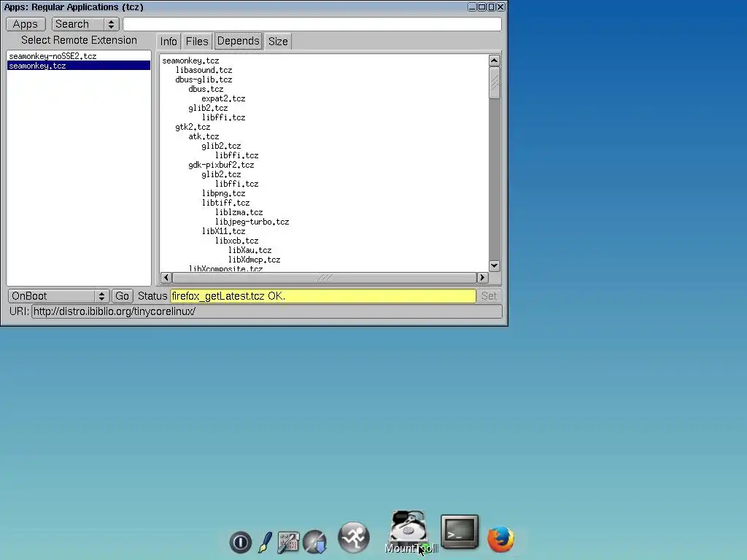
Task: Select the top seamonkey.tcz line in the dependency tree
Action: click(190, 61)
